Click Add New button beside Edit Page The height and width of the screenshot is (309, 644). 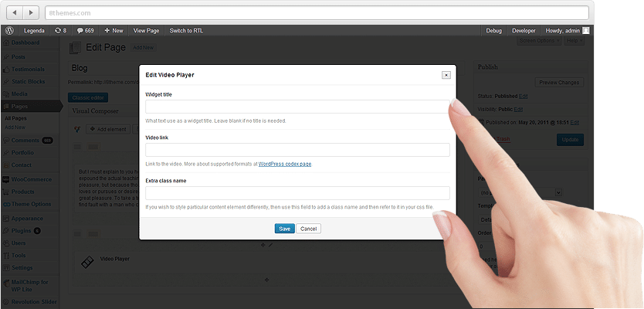tap(144, 48)
